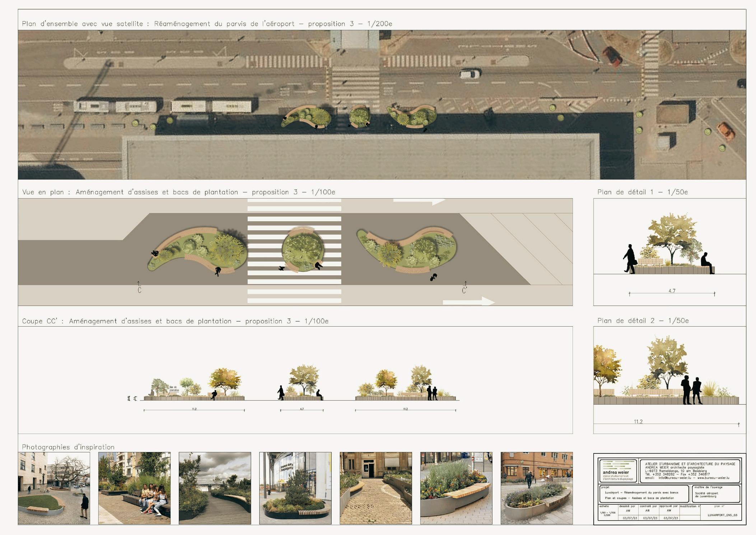Click the 'Plan de détail 1 – 1/50e' heading
This screenshot has height=535, width=756.
pyautogui.click(x=642, y=192)
